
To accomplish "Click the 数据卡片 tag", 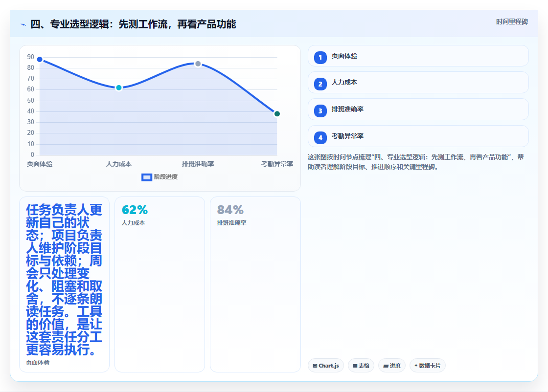I will (x=428, y=366).
